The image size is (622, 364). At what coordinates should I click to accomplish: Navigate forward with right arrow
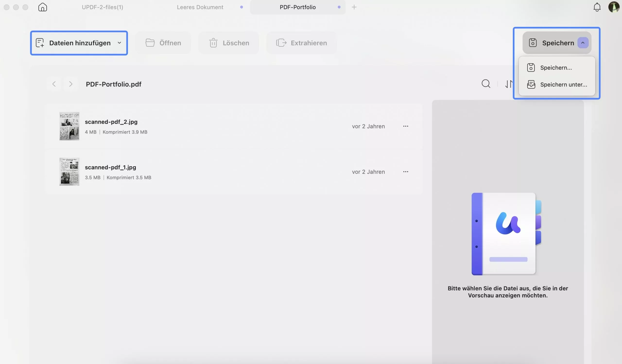pyautogui.click(x=71, y=84)
